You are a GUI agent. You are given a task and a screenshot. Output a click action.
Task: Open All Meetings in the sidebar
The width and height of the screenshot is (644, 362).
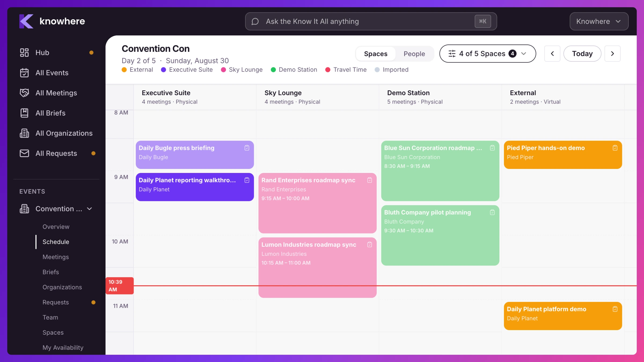[56, 93]
